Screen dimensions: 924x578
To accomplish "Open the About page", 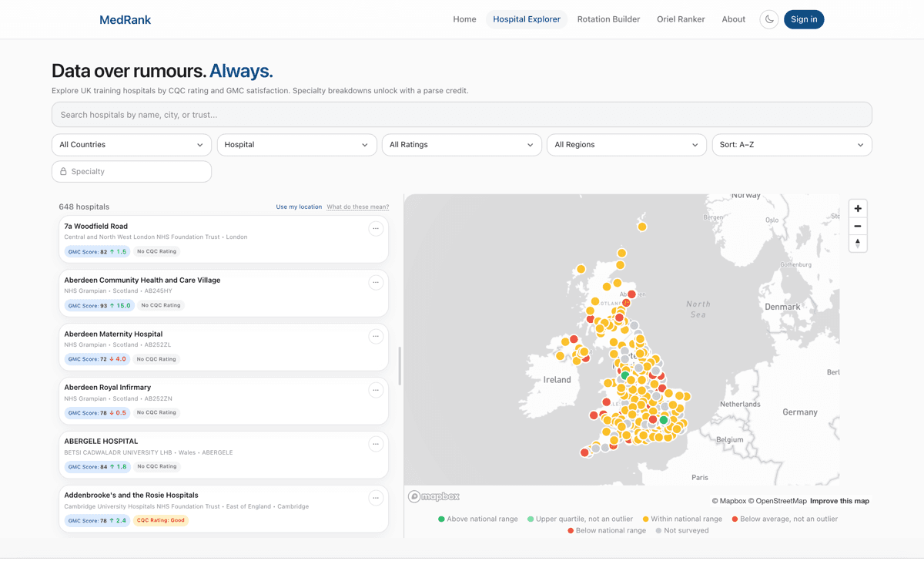I will coord(734,19).
